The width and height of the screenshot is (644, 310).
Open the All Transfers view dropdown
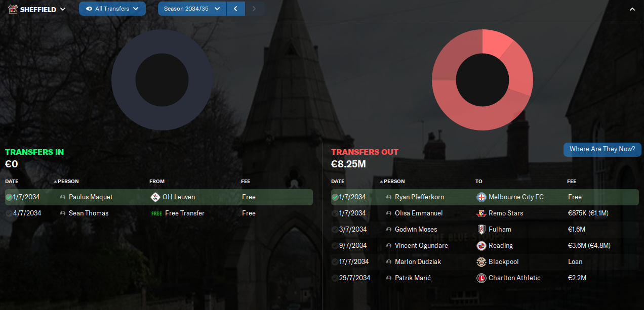tap(112, 9)
